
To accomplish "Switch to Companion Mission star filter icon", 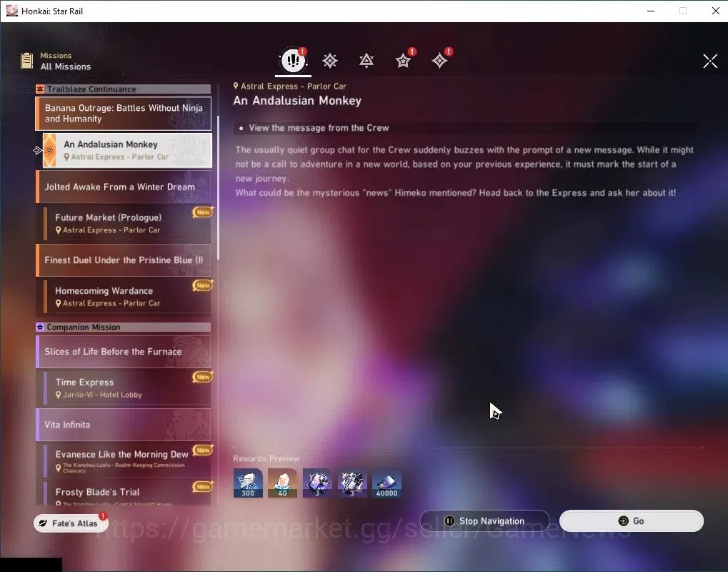I will click(403, 60).
